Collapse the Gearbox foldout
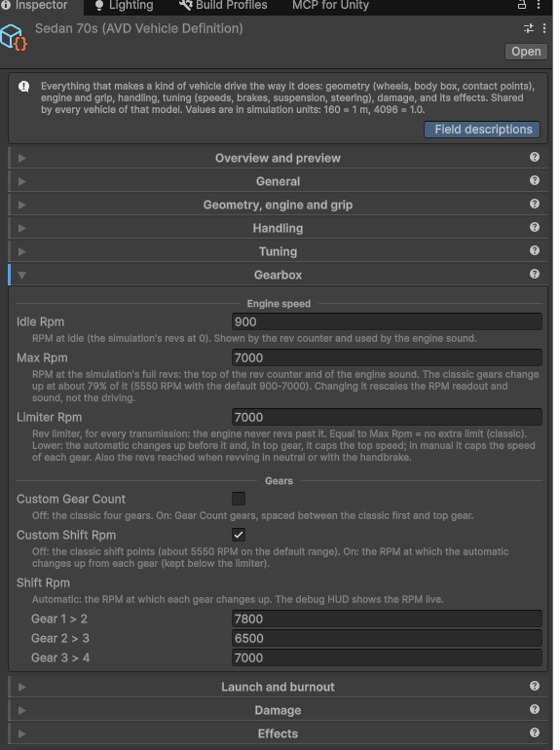The width and height of the screenshot is (560, 750). [x=22, y=275]
